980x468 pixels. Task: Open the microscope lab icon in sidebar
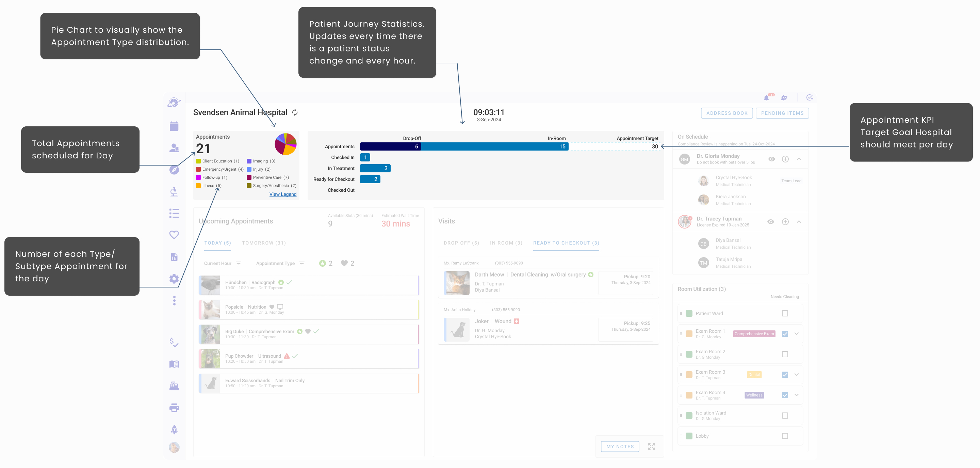tap(174, 191)
